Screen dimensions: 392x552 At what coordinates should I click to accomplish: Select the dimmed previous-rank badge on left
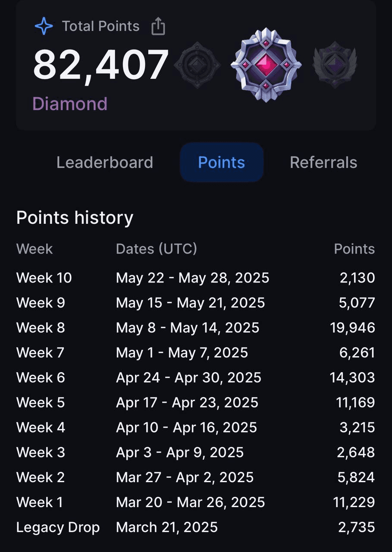(197, 65)
